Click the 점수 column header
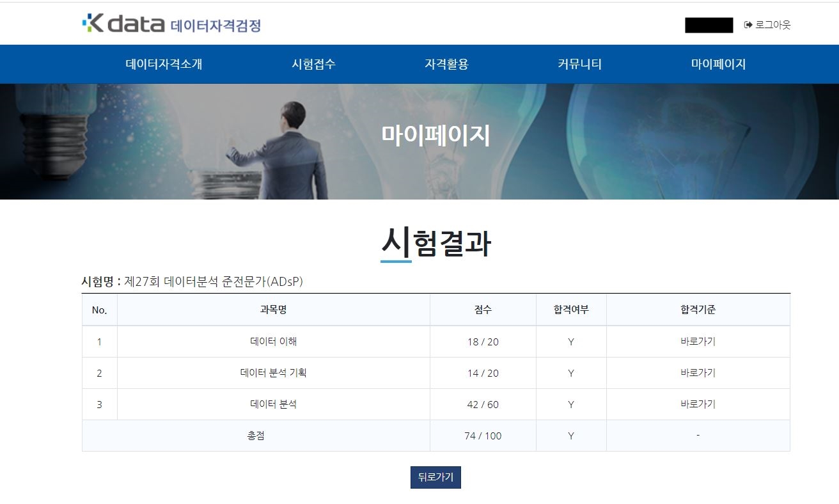839x504 pixels. pyautogui.click(x=483, y=310)
